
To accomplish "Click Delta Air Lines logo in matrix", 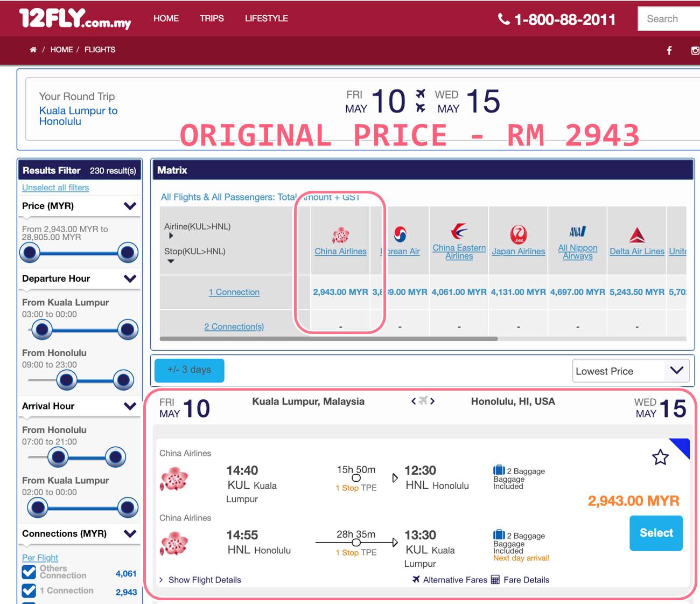I will click(637, 235).
